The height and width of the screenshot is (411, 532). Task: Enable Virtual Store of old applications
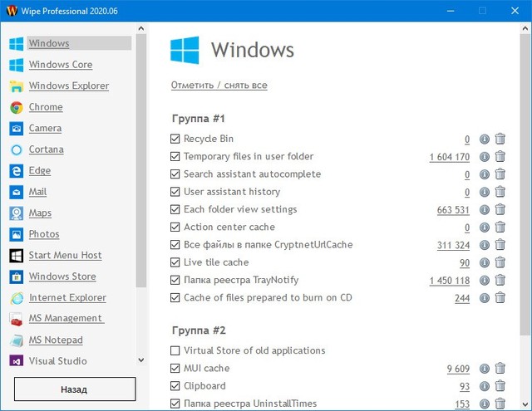(175, 351)
